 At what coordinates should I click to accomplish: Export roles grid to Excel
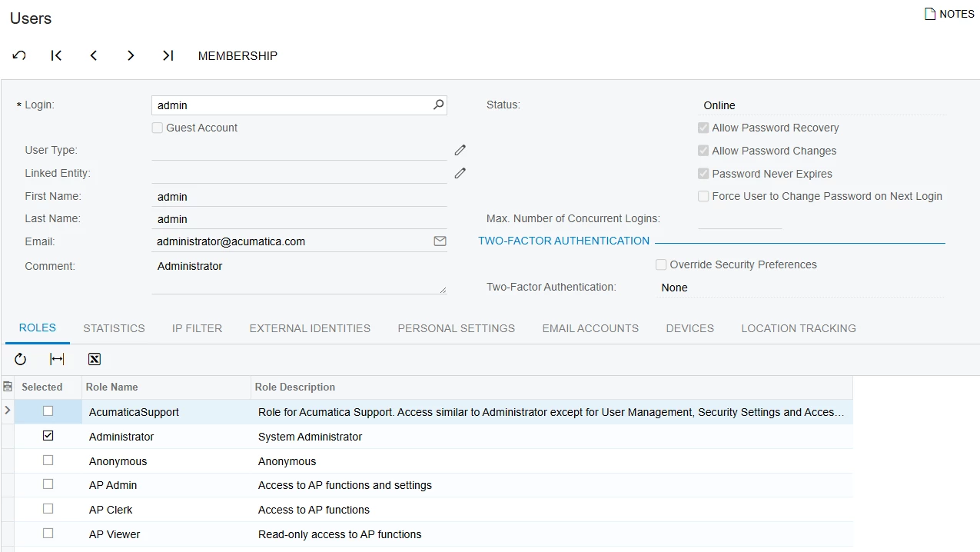95,359
